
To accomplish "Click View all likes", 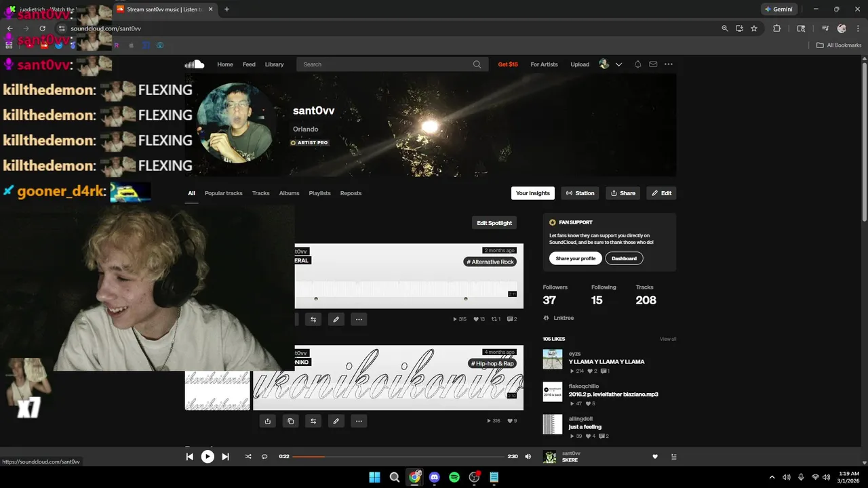I will click(668, 339).
